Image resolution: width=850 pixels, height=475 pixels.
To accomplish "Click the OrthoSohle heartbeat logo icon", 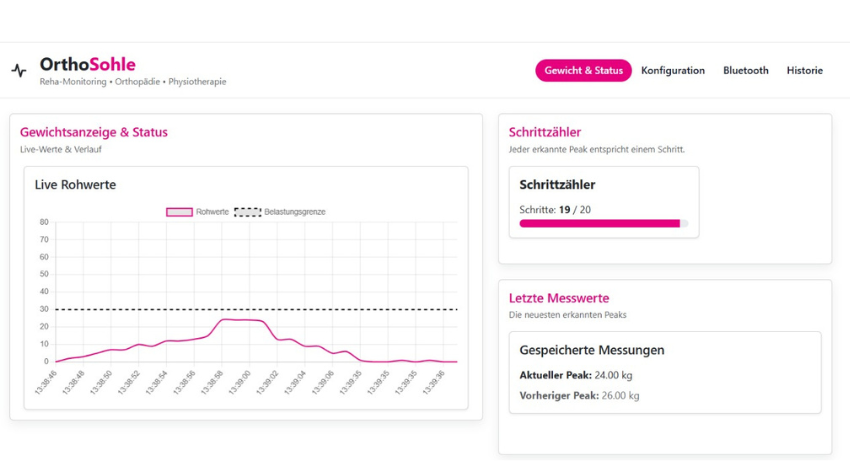I will (x=19, y=71).
